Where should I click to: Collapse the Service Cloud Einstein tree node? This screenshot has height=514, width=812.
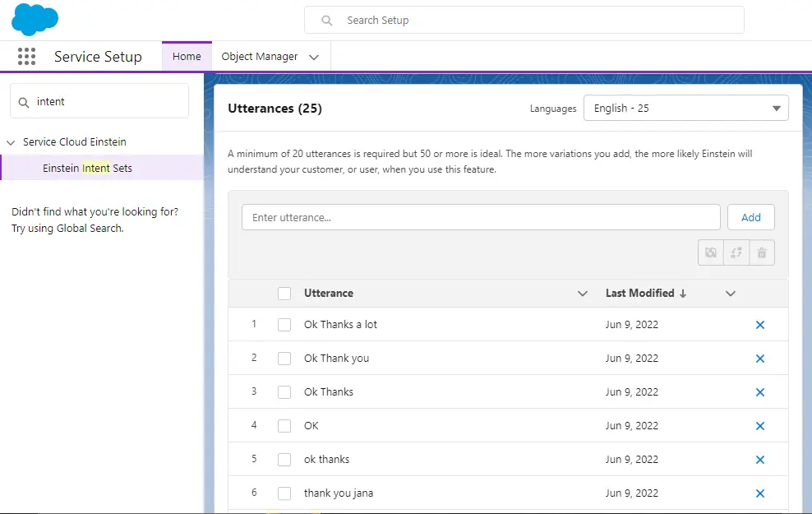tap(11, 142)
